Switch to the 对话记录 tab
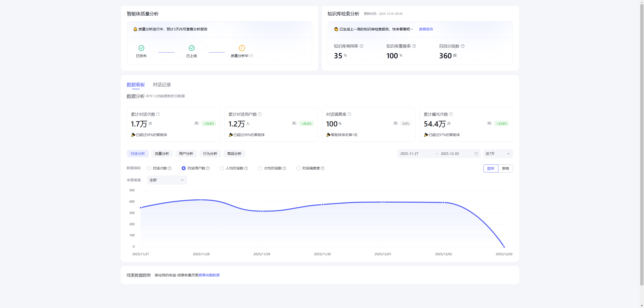The width and height of the screenshot is (644, 308). (162, 85)
